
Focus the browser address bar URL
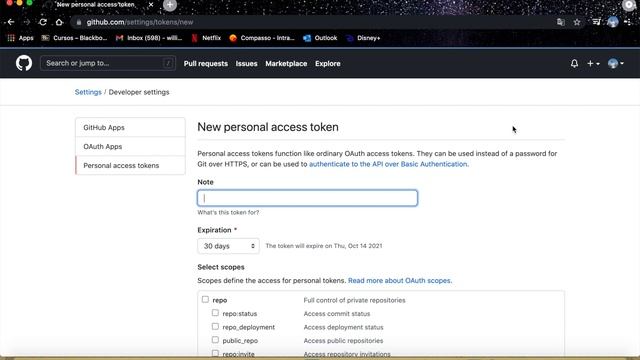140,22
